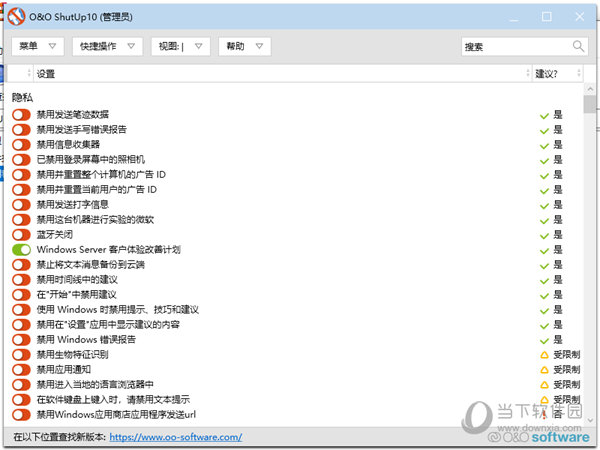This screenshot has height=450, width=600.
Task: Disable the green Windows Server 客户体验改善计划 switch
Action: tap(21, 249)
